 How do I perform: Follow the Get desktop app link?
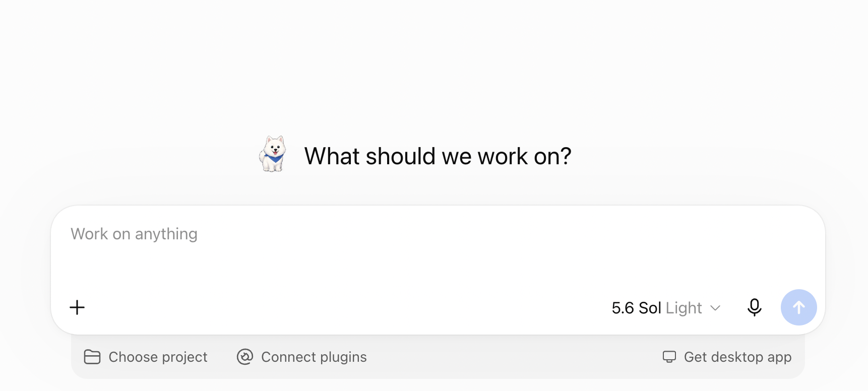[x=727, y=357]
